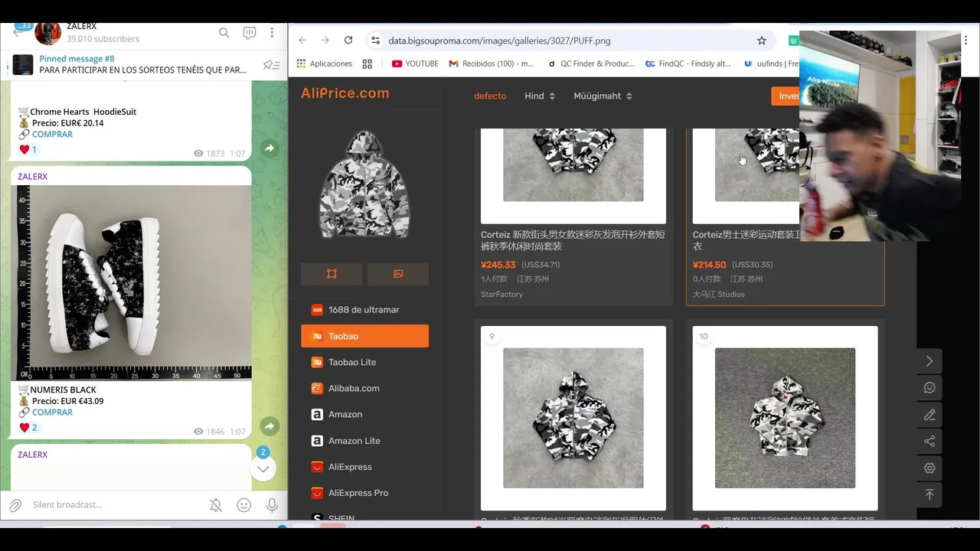Viewport: 980px width, 551px height.
Task: Open the Gmail Recibidos bookmark
Action: 491,64
